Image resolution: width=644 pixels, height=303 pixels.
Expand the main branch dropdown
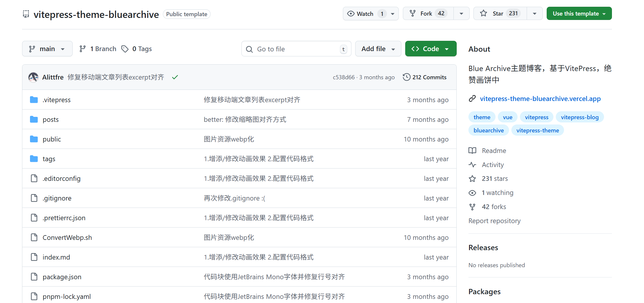point(47,49)
